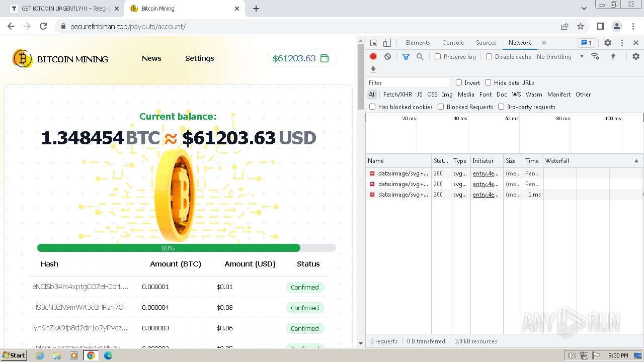
Task: Open Internet Explorer from taskbar
Action: pyautogui.click(x=40, y=355)
